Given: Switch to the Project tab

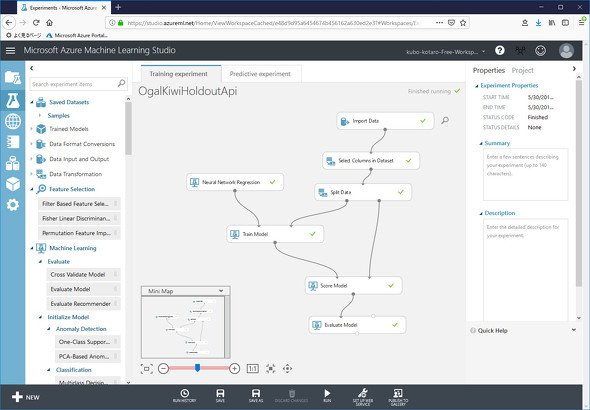Looking at the screenshot, I should point(522,70).
